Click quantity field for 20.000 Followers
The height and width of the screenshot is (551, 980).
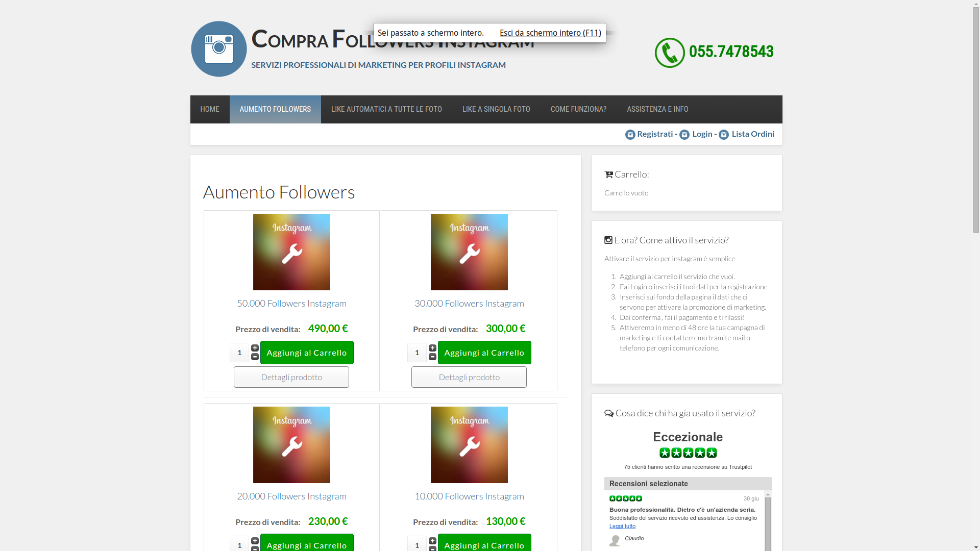pos(239,544)
